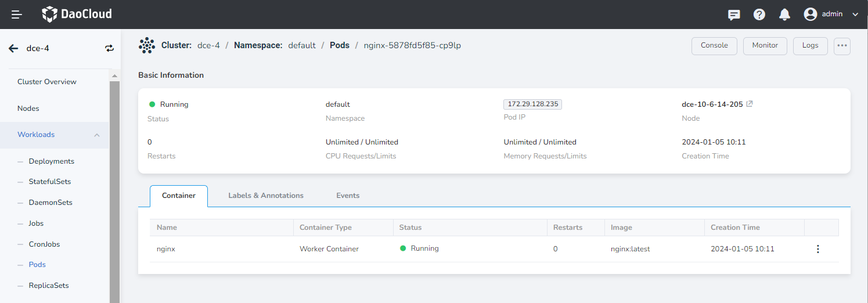Image resolution: width=868 pixels, height=303 pixels.
Task: Open nginx container row actions menu
Action: coord(818,249)
